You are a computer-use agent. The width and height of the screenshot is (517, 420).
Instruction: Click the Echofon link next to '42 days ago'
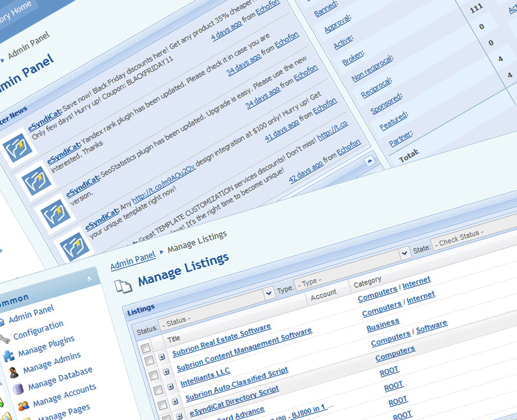(349, 147)
